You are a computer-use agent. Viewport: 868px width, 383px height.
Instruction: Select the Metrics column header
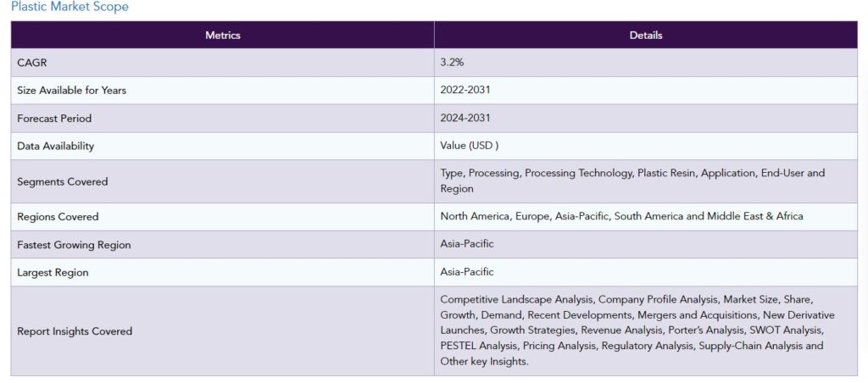[223, 36]
